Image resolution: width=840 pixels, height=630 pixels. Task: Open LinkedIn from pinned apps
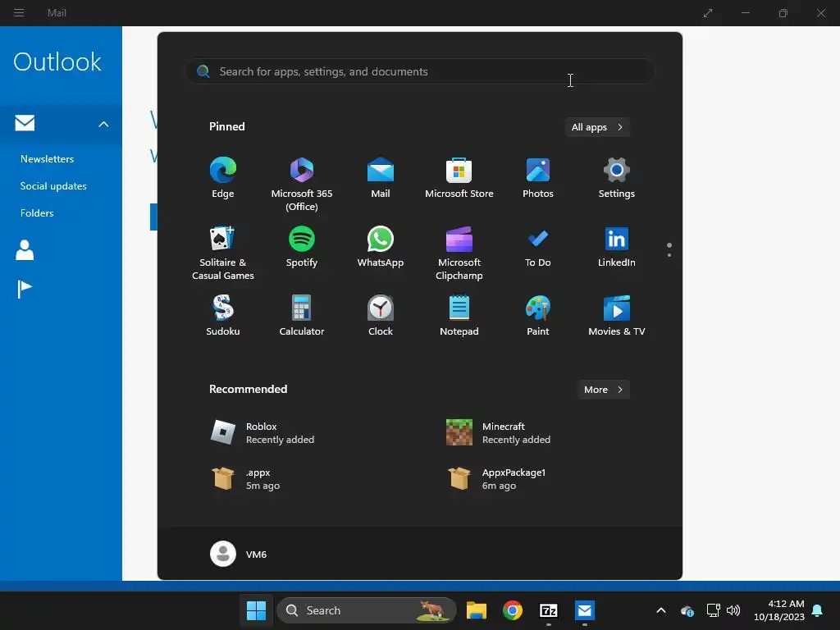click(617, 247)
